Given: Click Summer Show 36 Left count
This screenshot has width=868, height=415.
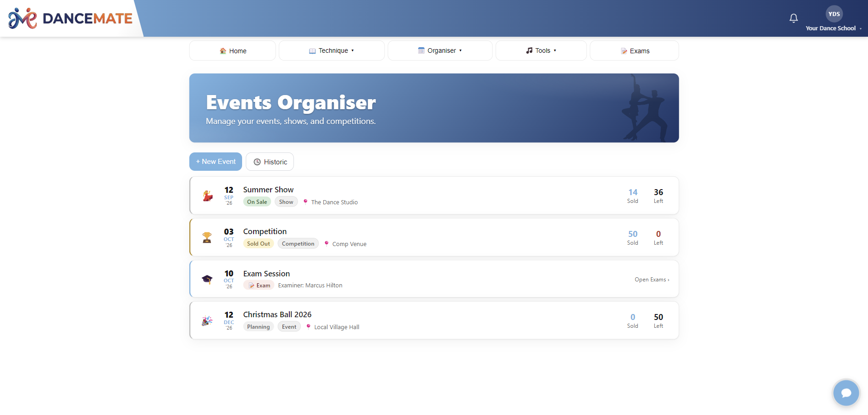Looking at the screenshot, I should pos(658,196).
